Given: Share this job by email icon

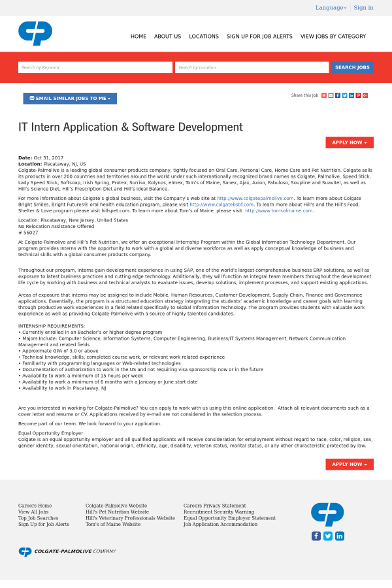Looking at the screenshot, I should point(331,95).
